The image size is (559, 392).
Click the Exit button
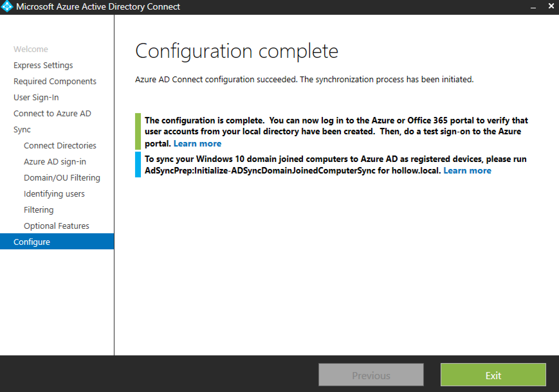493,375
